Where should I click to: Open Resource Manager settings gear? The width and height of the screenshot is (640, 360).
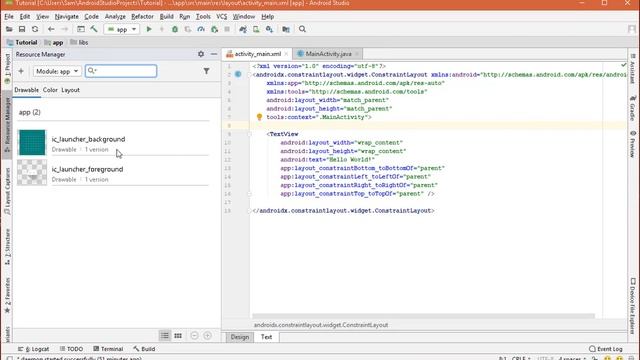(201, 54)
